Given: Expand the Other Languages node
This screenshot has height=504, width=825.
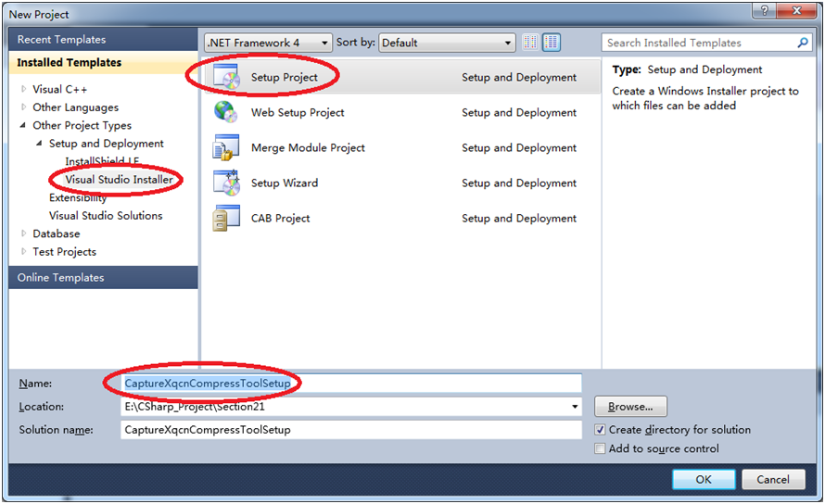Looking at the screenshot, I should [23, 107].
